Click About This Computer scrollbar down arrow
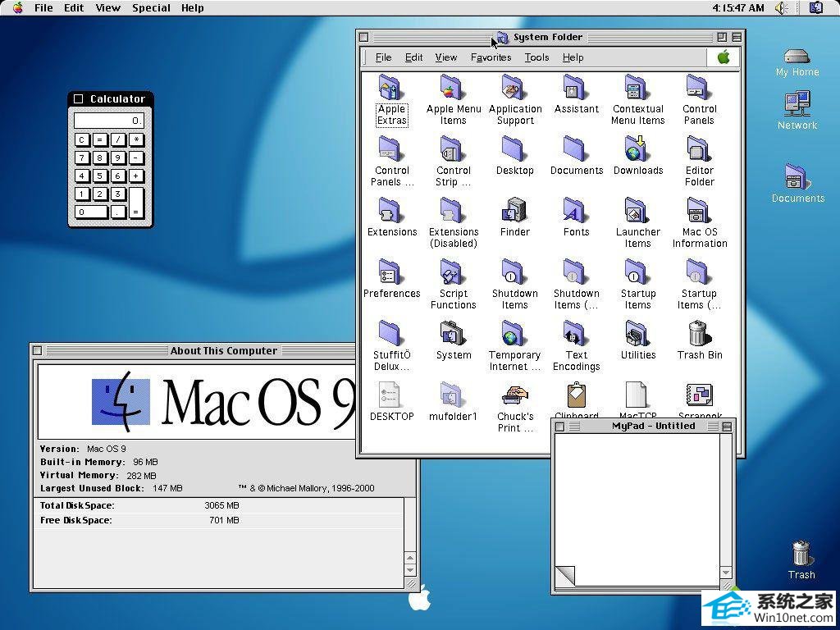This screenshot has height=630, width=840. [410, 570]
